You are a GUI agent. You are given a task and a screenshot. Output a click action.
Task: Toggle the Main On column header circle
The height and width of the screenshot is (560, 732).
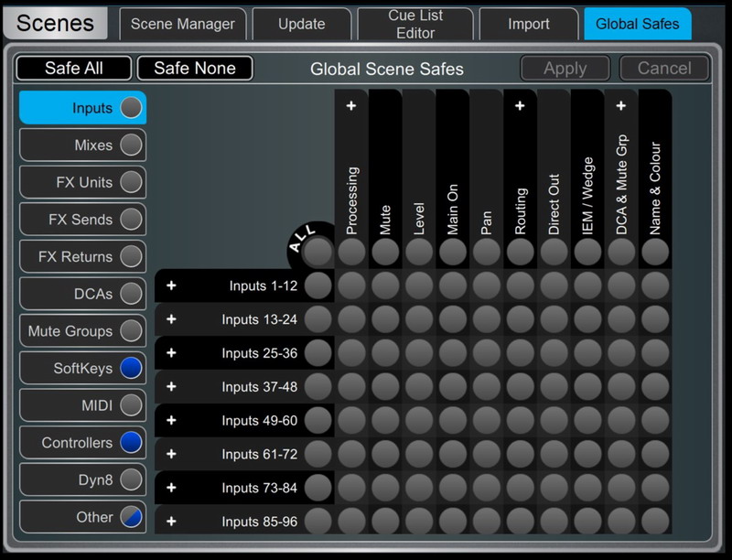452,252
